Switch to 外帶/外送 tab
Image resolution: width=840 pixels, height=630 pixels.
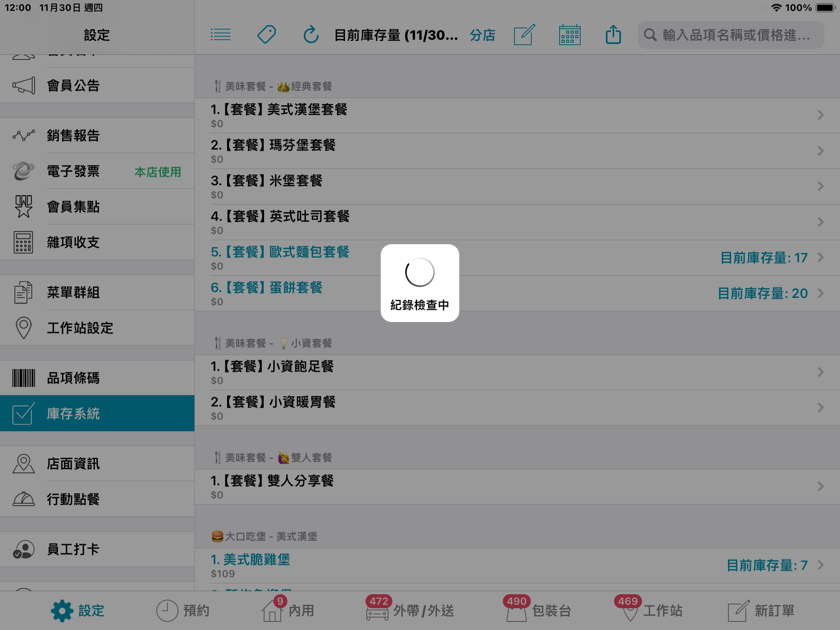(x=410, y=610)
